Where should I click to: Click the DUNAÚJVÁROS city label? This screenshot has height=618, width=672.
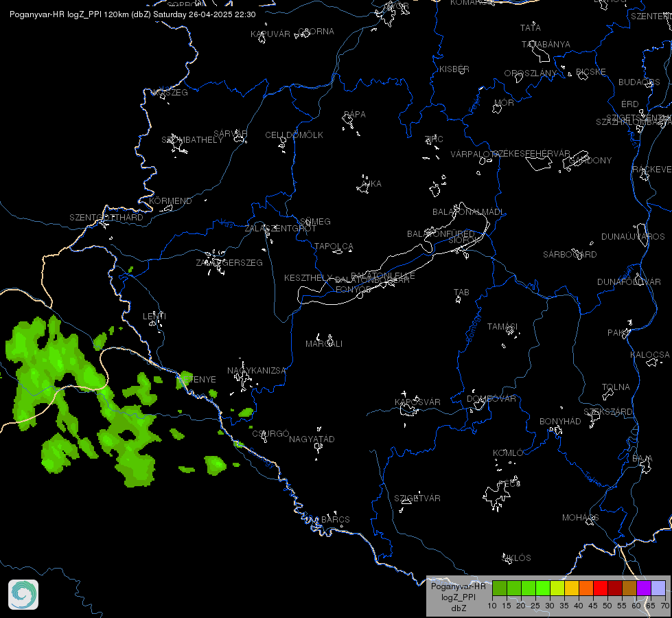(x=633, y=237)
